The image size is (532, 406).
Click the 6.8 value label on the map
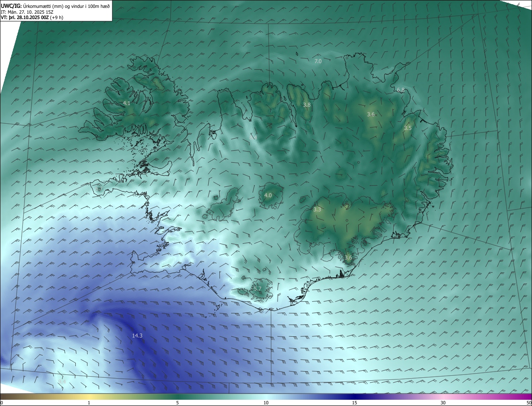click(x=401, y=90)
